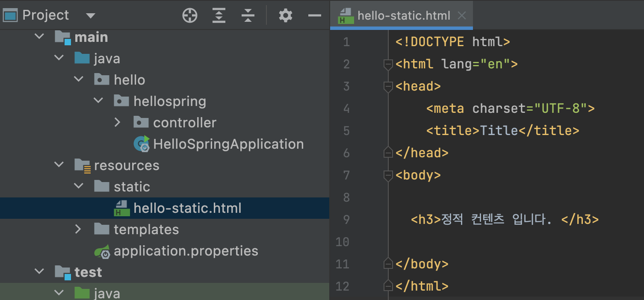Screen dimensions: 644x300
Task: Select the controller package row
Action: [165, 122]
